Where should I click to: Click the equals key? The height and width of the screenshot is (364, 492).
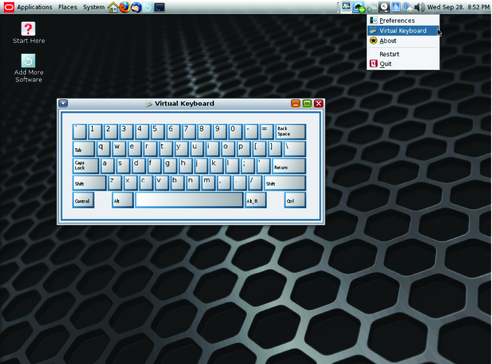[267, 132]
